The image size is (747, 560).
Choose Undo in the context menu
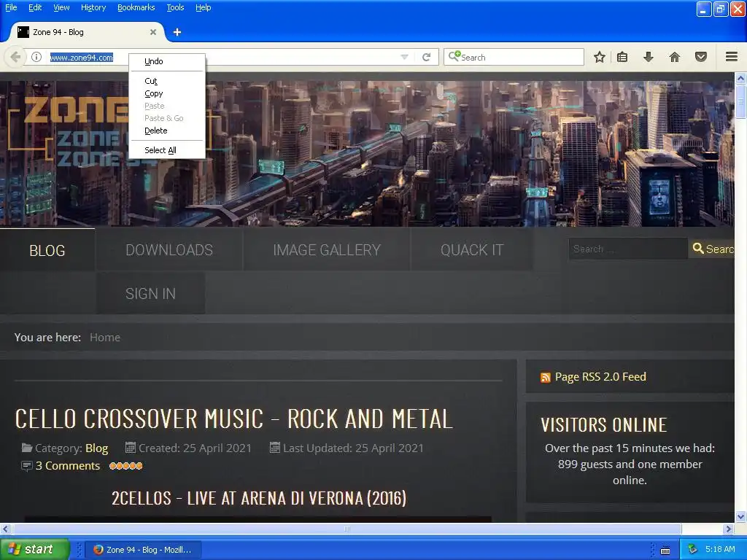(167, 61)
